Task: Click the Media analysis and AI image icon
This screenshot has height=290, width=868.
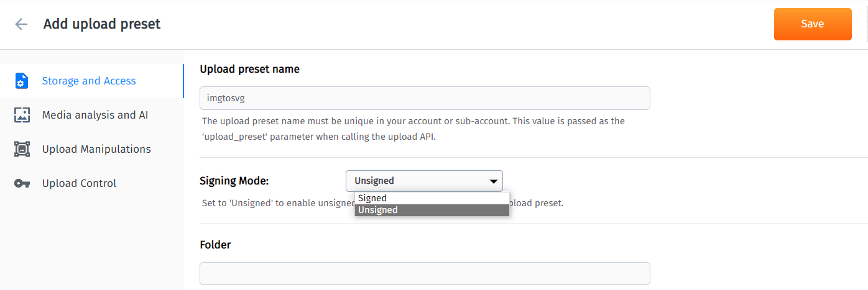Action: (22, 115)
